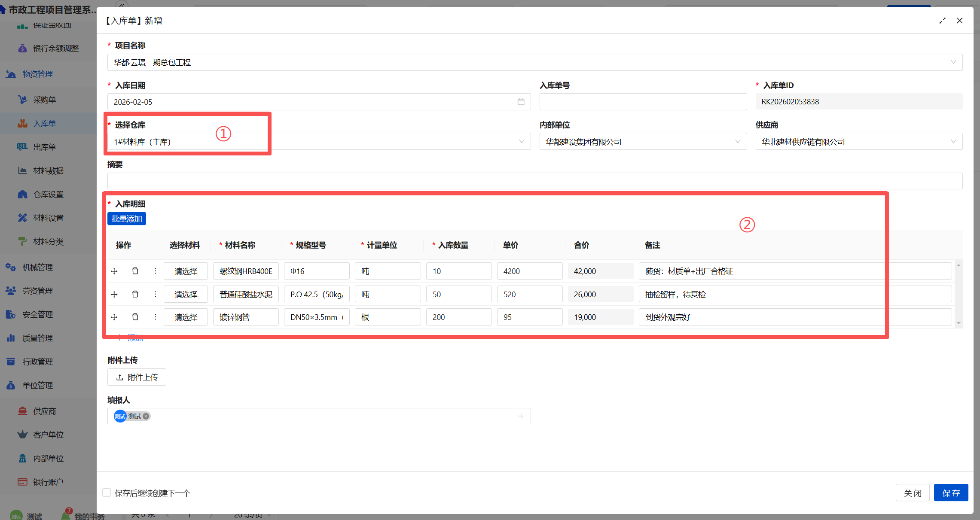Click 保存 button
The width and height of the screenshot is (980, 520).
[950, 493]
